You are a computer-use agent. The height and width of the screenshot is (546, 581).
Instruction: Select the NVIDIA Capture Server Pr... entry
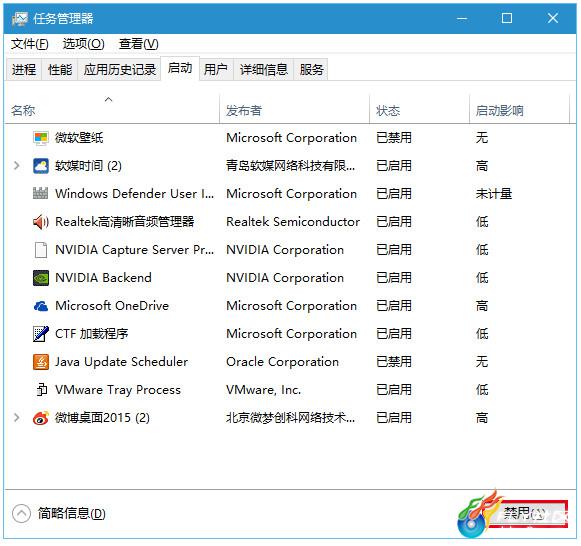[135, 250]
